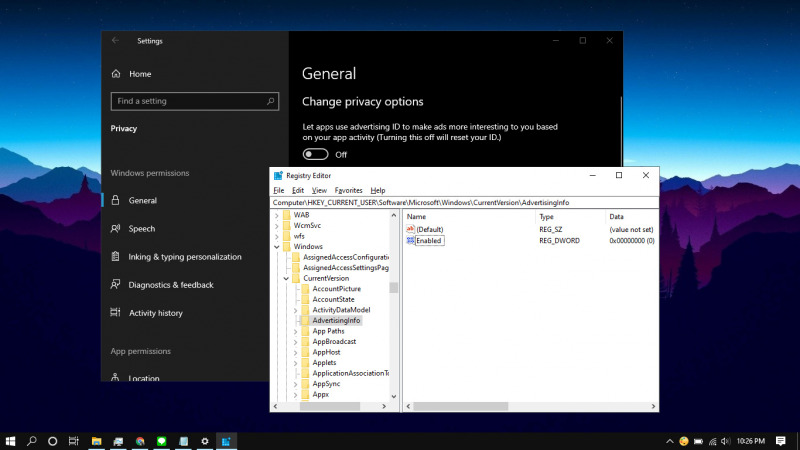The height and width of the screenshot is (450, 800).
Task: Click the Find a setting search box
Action: pos(194,101)
